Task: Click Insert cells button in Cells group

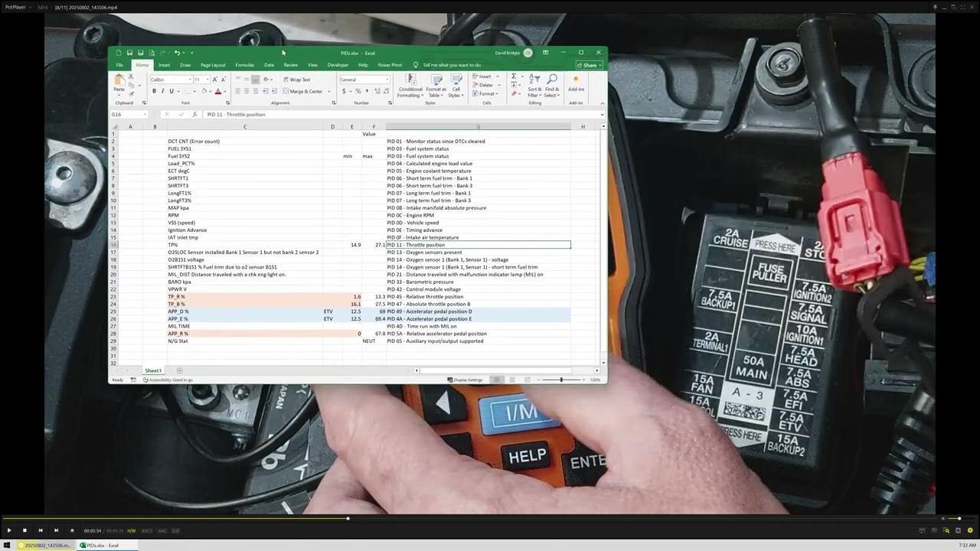Action: click(483, 77)
